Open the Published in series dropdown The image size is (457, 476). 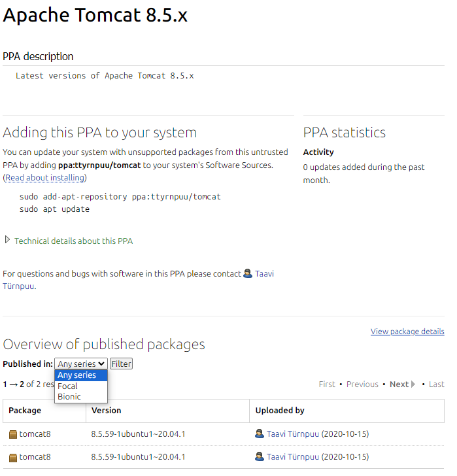click(81, 364)
